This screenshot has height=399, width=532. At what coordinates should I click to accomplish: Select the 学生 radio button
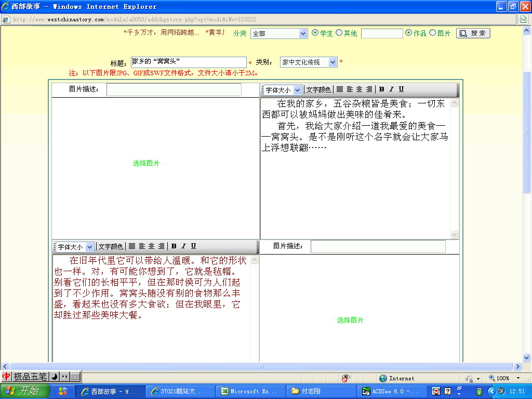[315, 33]
